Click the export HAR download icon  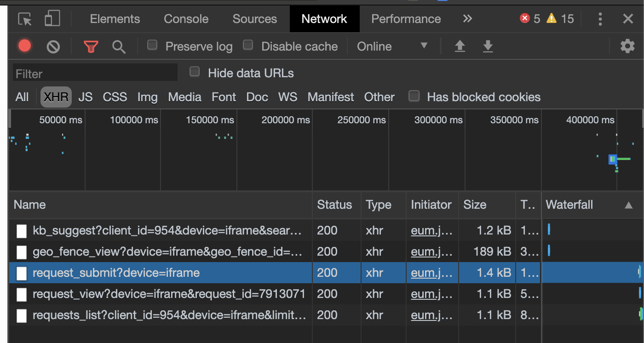click(x=488, y=46)
